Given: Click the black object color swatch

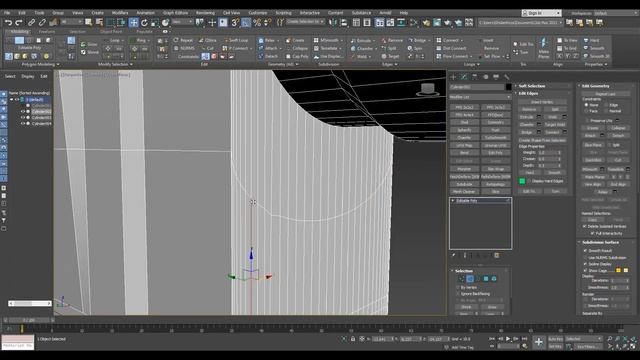Looking at the screenshot, I should tap(508, 87).
